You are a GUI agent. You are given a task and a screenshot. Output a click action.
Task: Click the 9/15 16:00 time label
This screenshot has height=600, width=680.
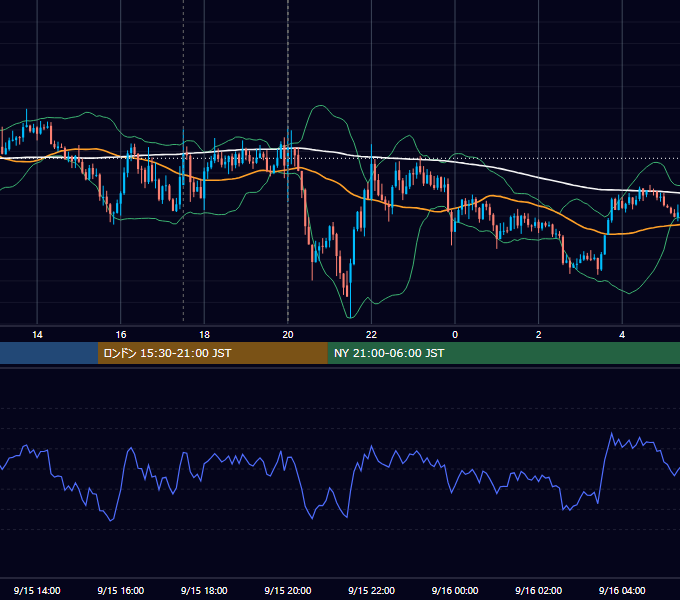pos(121,590)
